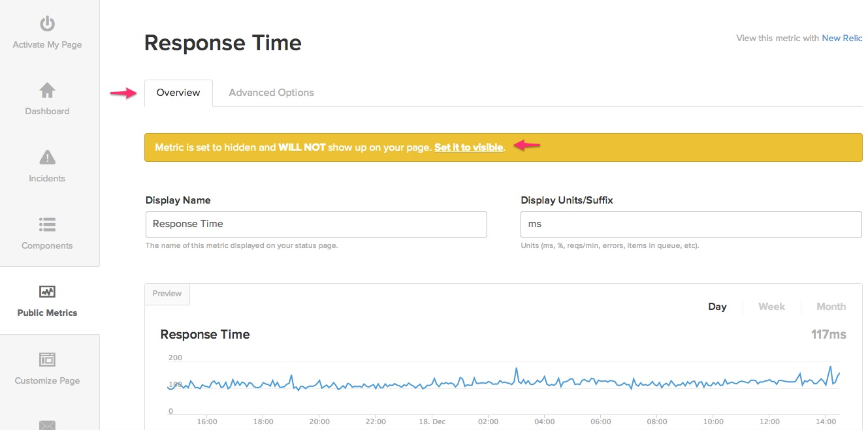Open the New Relic link

(842, 38)
